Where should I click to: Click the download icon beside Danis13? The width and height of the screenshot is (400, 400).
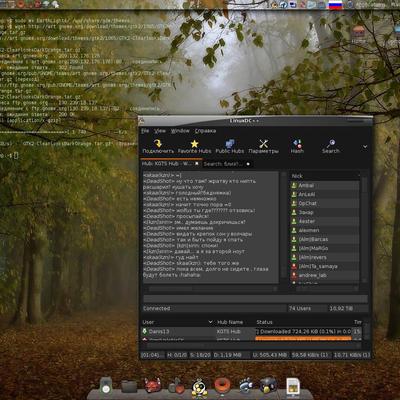[145, 331]
